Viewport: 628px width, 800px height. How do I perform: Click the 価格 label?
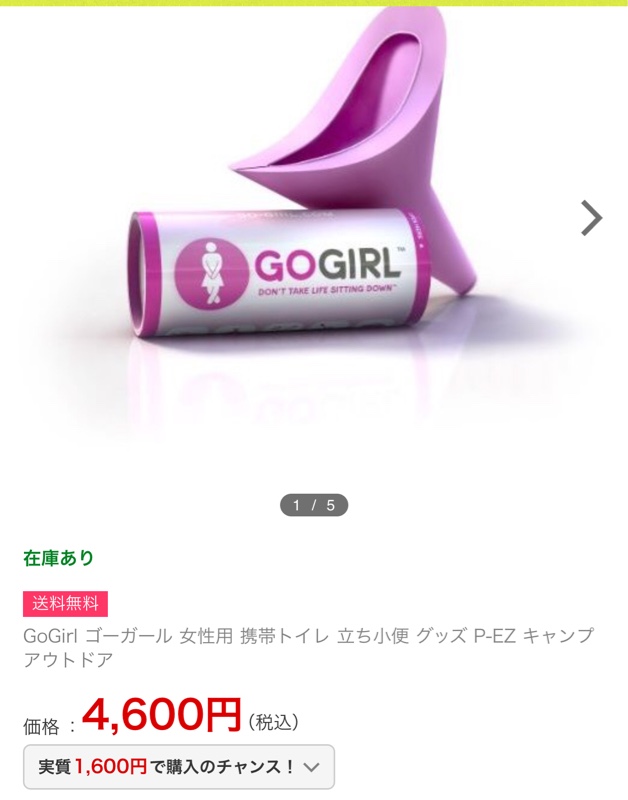pos(41,727)
